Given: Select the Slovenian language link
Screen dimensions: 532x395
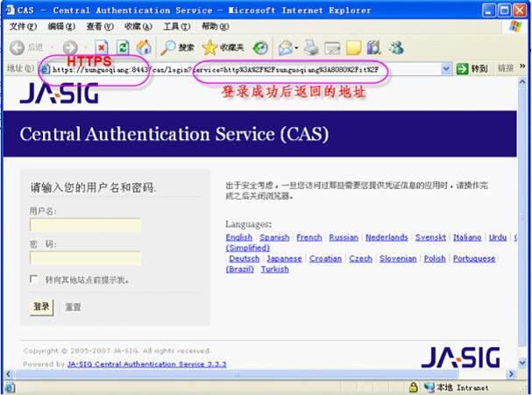Looking at the screenshot, I should coord(398,258).
